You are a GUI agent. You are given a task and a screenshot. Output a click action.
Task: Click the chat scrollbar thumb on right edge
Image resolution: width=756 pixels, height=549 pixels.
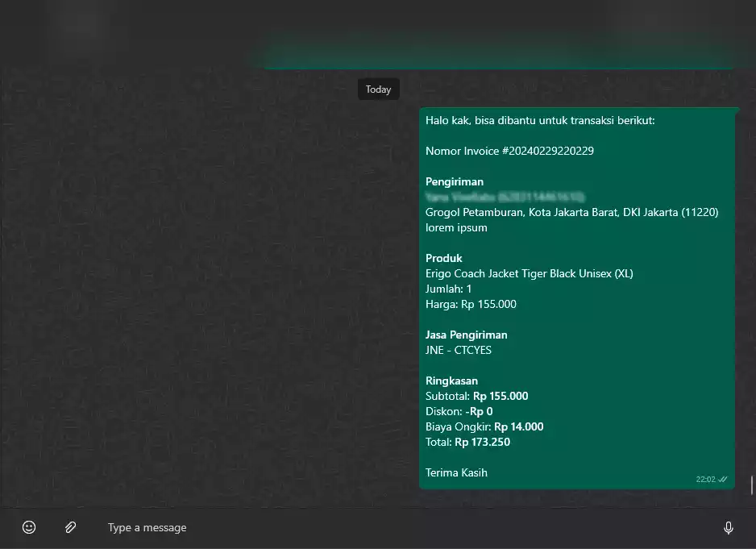pyautogui.click(x=752, y=485)
